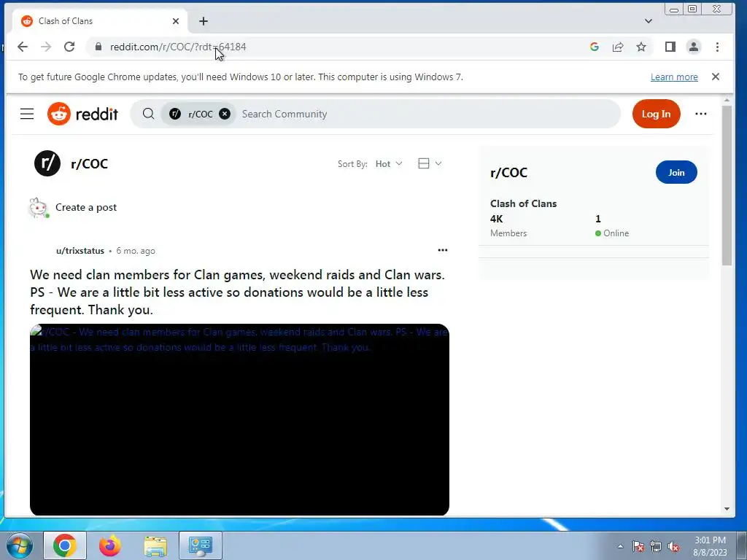Open Windows Start menu

coord(19,545)
